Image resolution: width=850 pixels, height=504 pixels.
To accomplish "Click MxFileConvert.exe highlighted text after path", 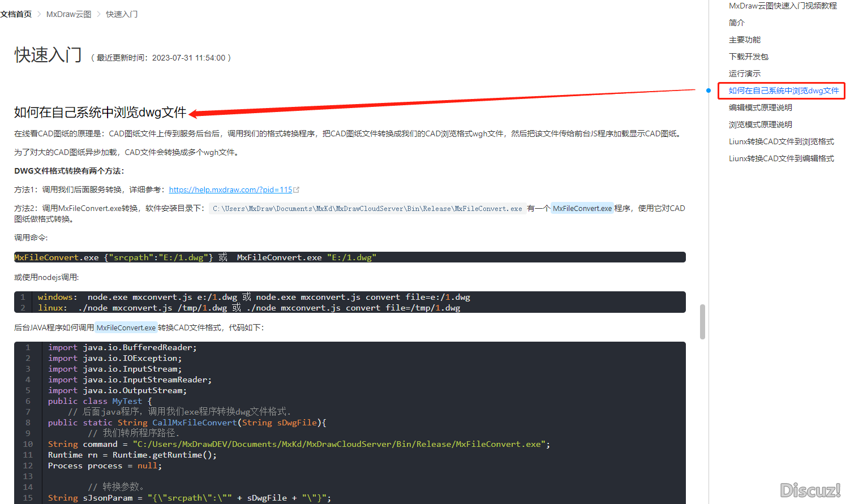I will click(x=582, y=208).
